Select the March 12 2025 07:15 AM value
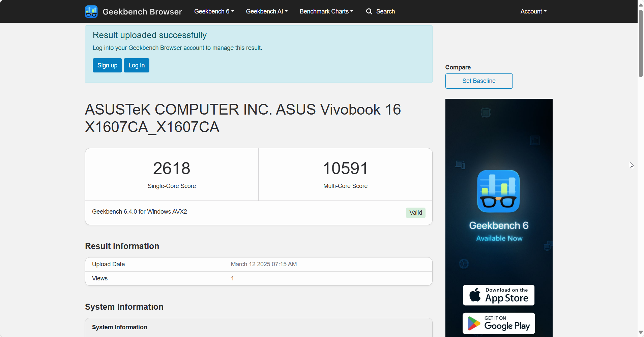 click(x=264, y=264)
